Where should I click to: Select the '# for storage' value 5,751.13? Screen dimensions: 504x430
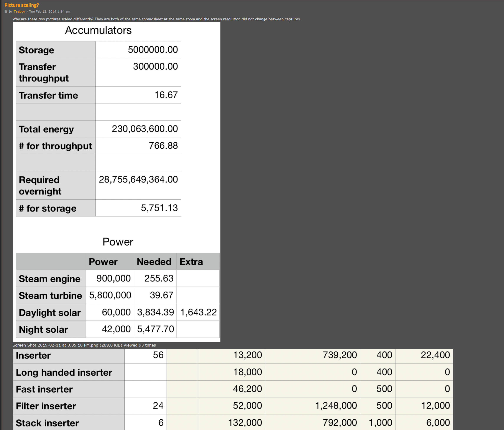[159, 208]
